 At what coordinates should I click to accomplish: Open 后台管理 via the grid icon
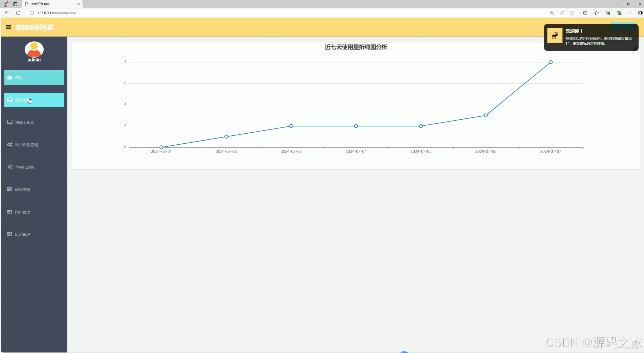[x=10, y=234]
